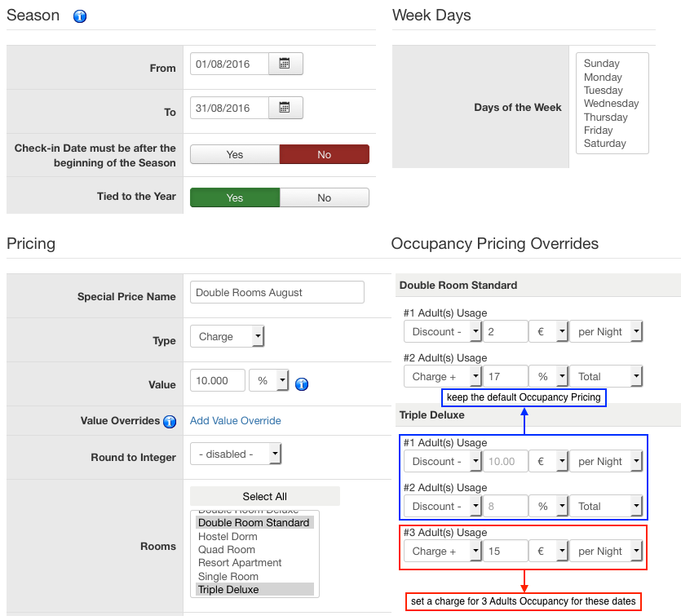This screenshot has height=616, width=681.
Task: Open Triple Deluxe #2 Adult Discount dropdown
Action: tap(442, 506)
